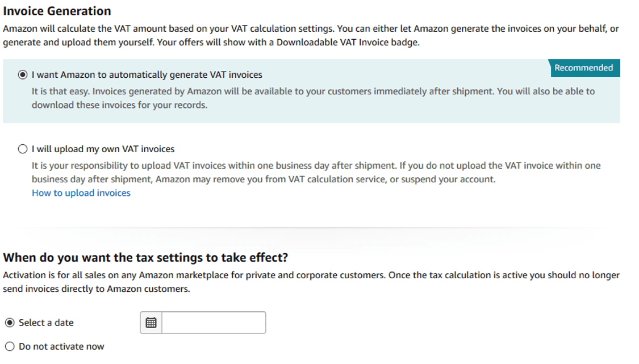
Task: Click the 'download these invoices for your records' text
Action: tap(119, 105)
